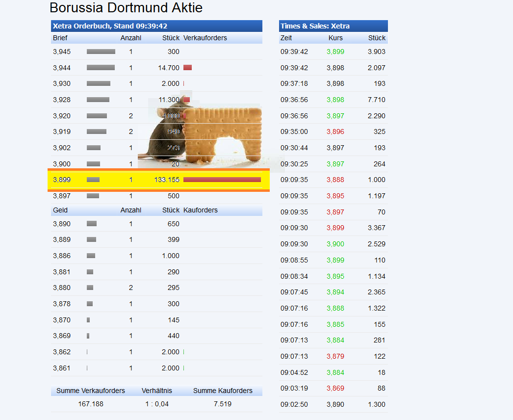Select bid price 3,881 in the Geld section
Image resolution: width=513 pixels, height=420 pixels.
(x=62, y=272)
